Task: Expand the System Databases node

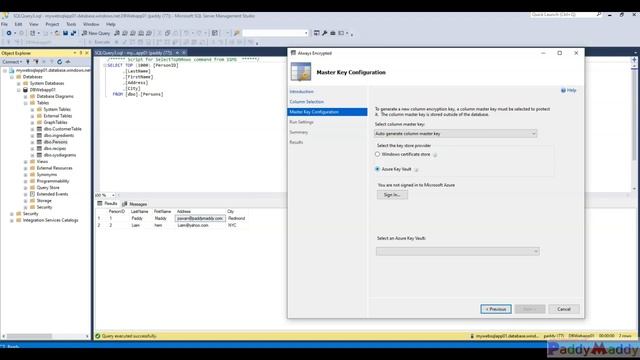Action: (19, 83)
